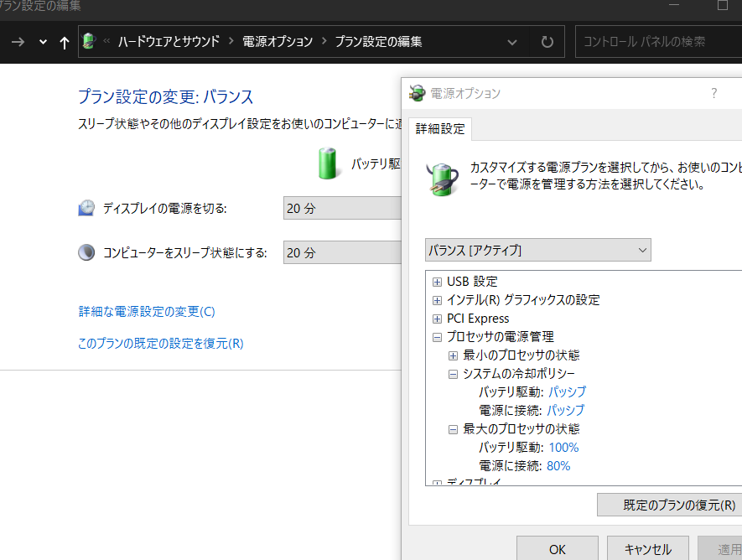This screenshot has width=742, height=560.
Task: Focus the コントロール パネルの検索 search box
Action: [659, 42]
